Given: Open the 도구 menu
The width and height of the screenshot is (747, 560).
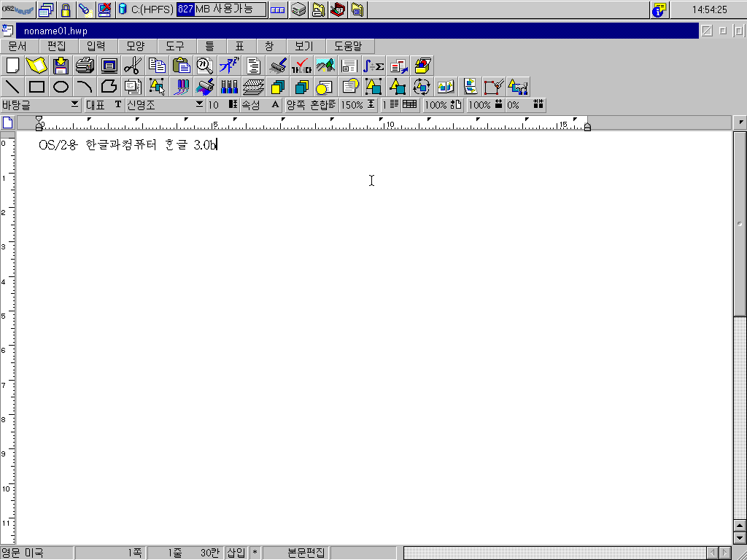Looking at the screenshot, I should click(x=175, y=46).
